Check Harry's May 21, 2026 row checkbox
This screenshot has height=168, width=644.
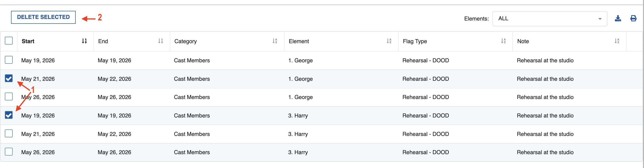pyautogui.click(x=9, y=133)
